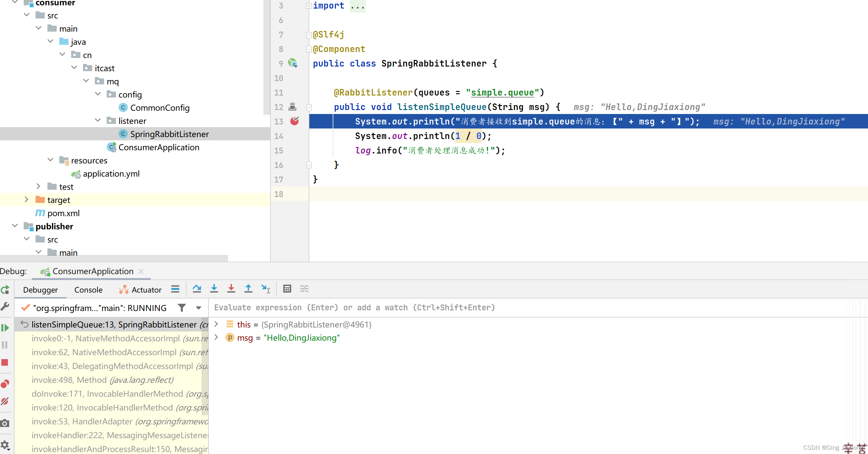868x454 pixels.
Task: Expand the msg variable node
Action: (216, 337)
